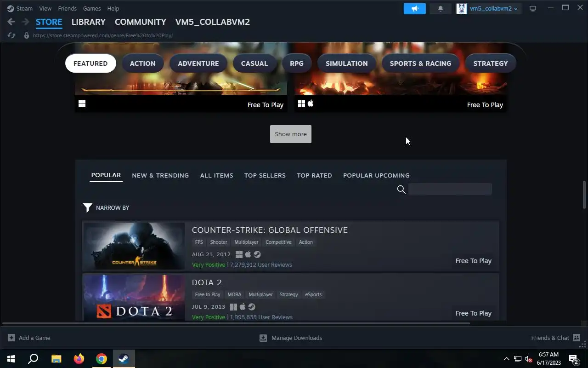Open the taskbar Search
This screenshot has height=368, width=588.
(x=33, y=359)
